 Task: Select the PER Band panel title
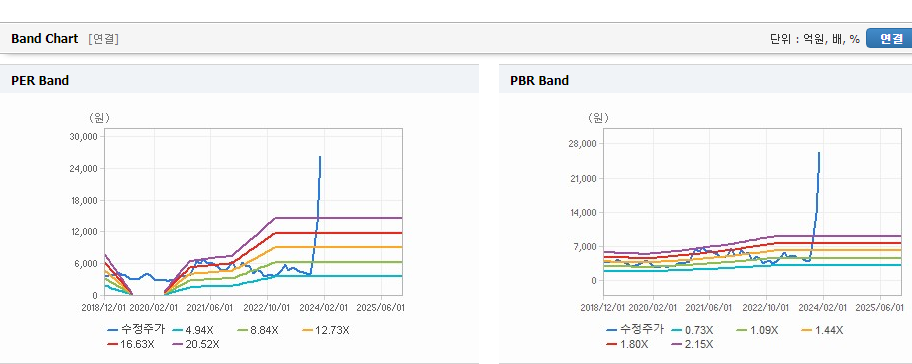tap(40, 81)
